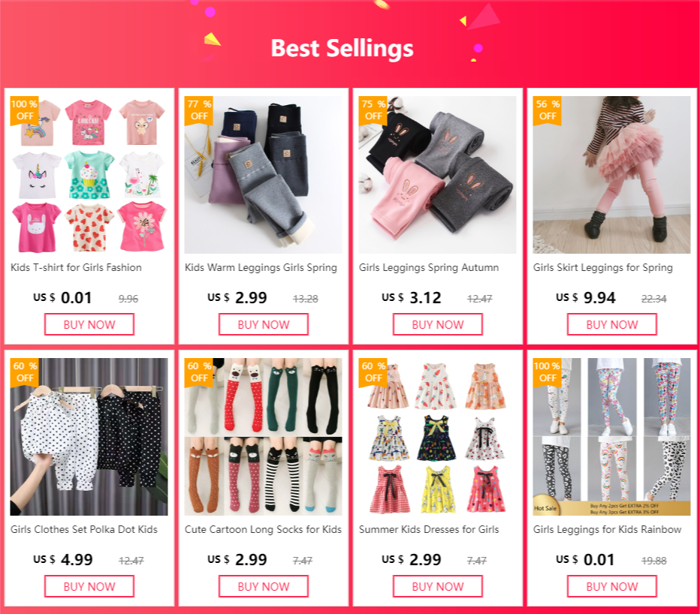Open the 'Girls Skirt Leggings for Spring' title link

[x=602, y=268]
